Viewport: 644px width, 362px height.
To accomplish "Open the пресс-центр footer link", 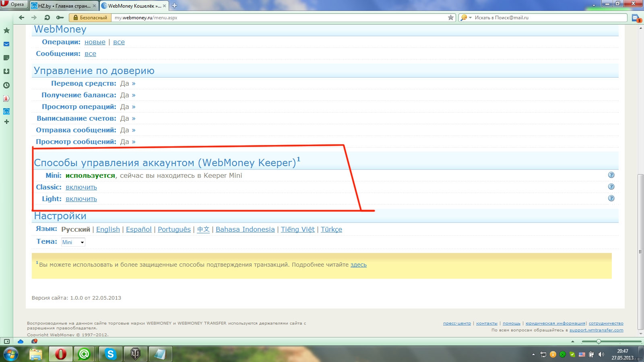I will (457, 323).
